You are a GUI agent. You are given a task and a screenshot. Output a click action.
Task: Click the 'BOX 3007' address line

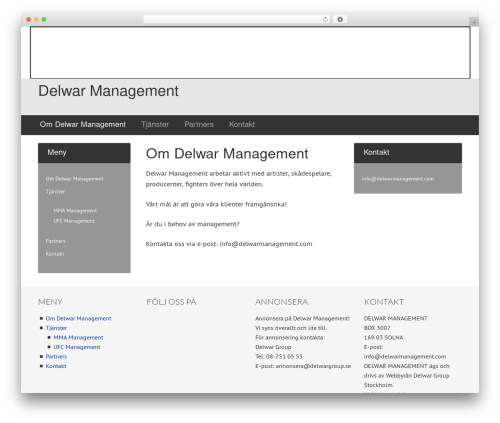[377, 328]
